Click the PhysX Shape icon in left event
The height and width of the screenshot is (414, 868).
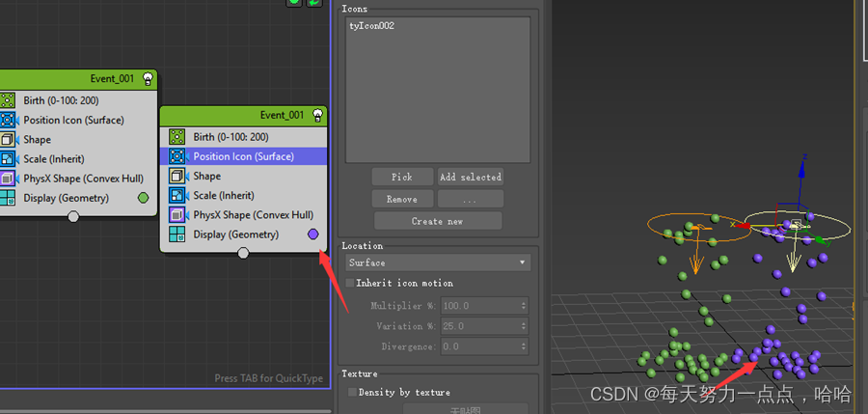click(7, 179)
